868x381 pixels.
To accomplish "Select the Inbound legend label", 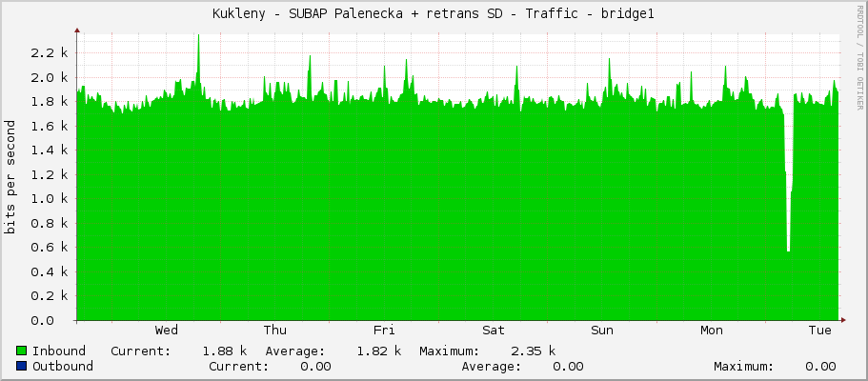I will point(59,351).
